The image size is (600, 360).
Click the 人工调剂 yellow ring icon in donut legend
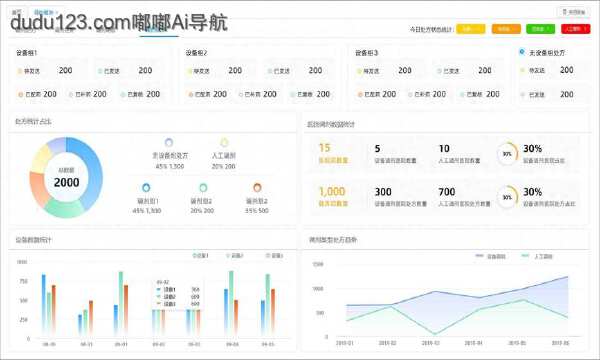224,142
